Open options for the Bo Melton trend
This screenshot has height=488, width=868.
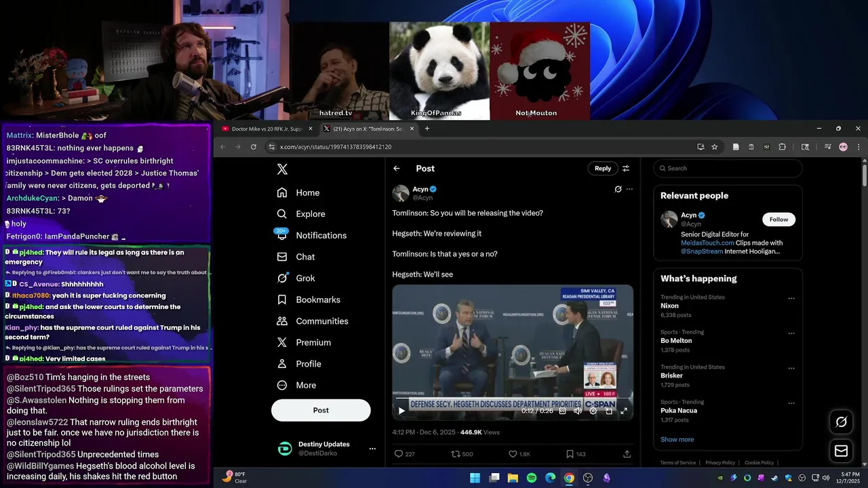click(791, 333)
